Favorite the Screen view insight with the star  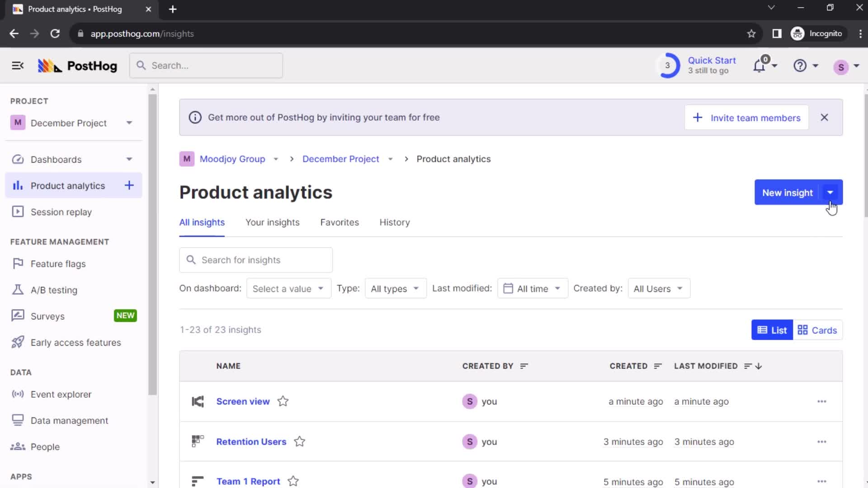coord(283,401)
